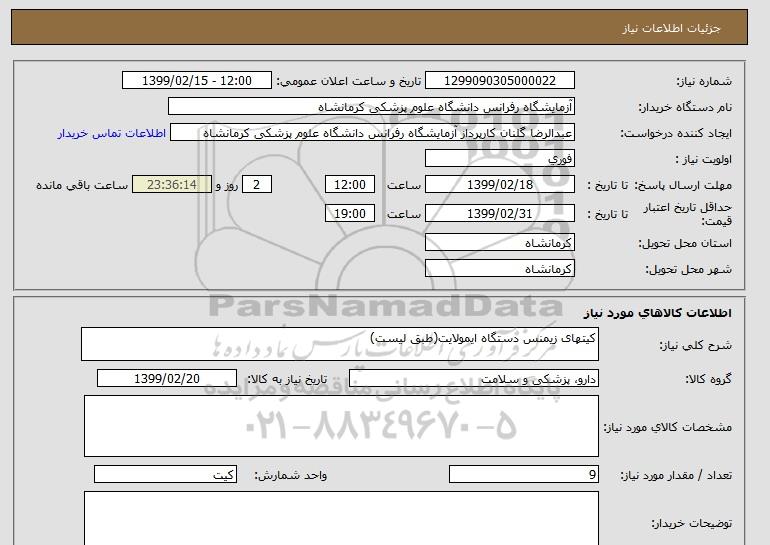Click the label تعداد / مقدار مورد نیاز
The image size is (770, 545).
[x=676, y=475]
